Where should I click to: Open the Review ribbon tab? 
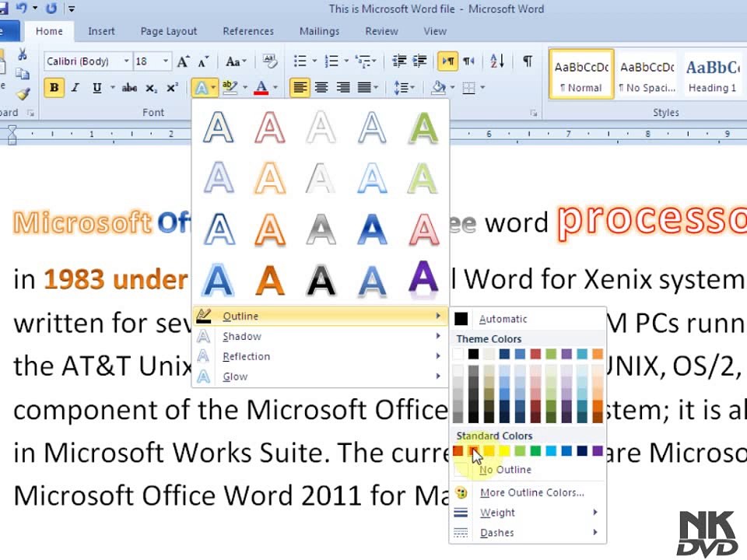click(x=381, y=31)
